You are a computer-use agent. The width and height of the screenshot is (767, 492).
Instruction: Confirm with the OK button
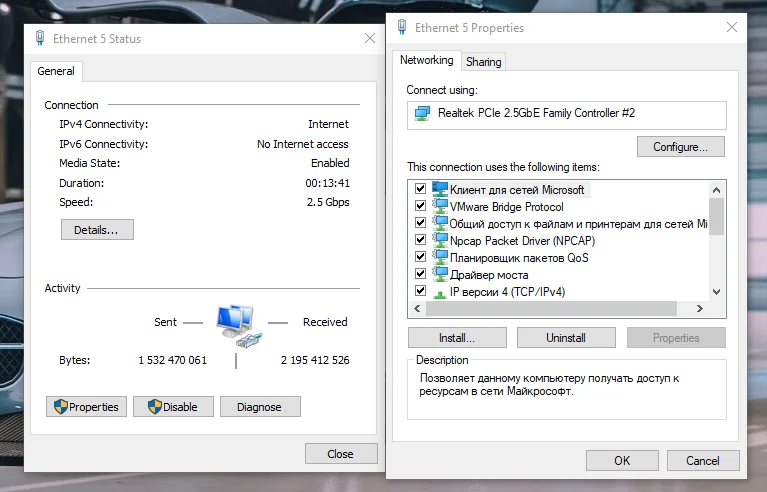click(622, 461)
